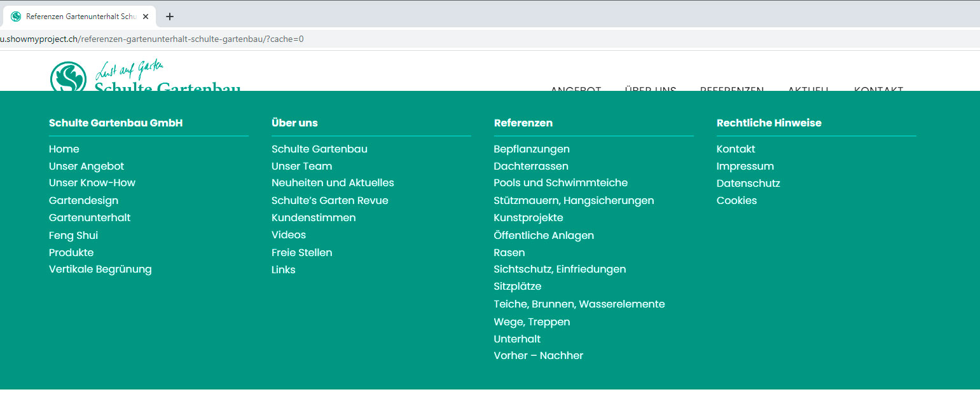The image size is (980, 420).
Task: Open Schulte's Garten Revue
Action: pos(329,201)
